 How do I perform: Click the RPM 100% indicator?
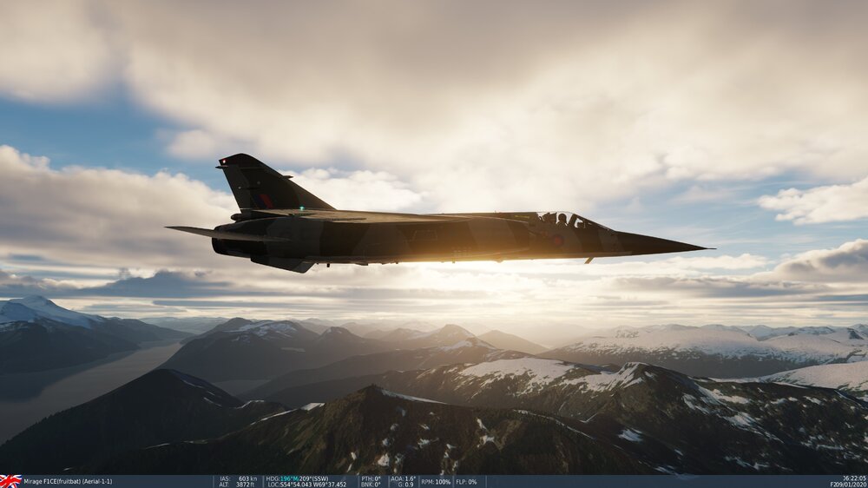point(436,481)
